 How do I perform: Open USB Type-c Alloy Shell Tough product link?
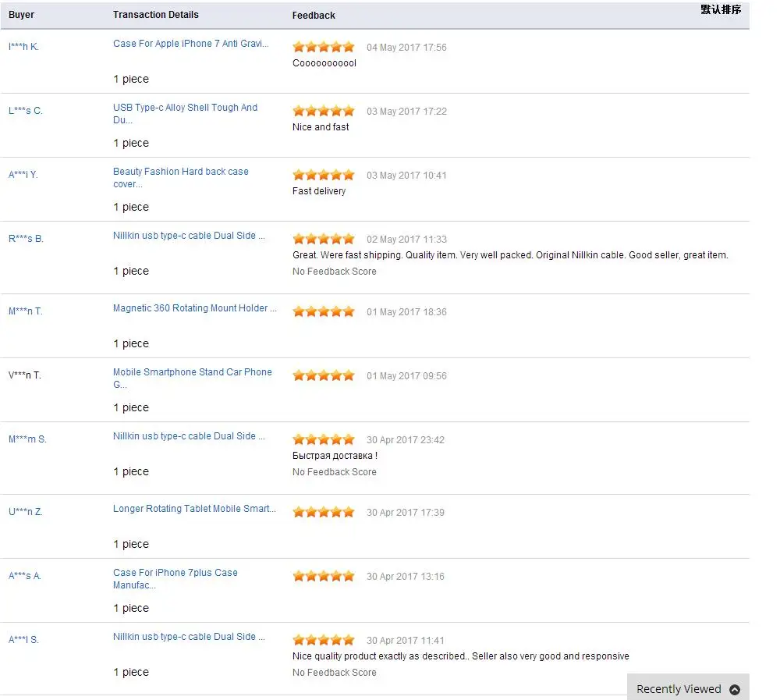click(x=185, y=113)
